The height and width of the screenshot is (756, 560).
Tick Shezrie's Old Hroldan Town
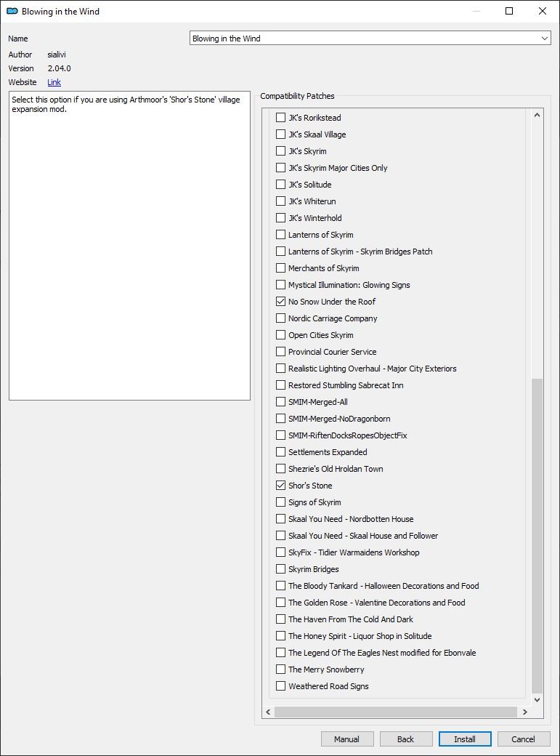pyautogui.click(x=280, y=469)
